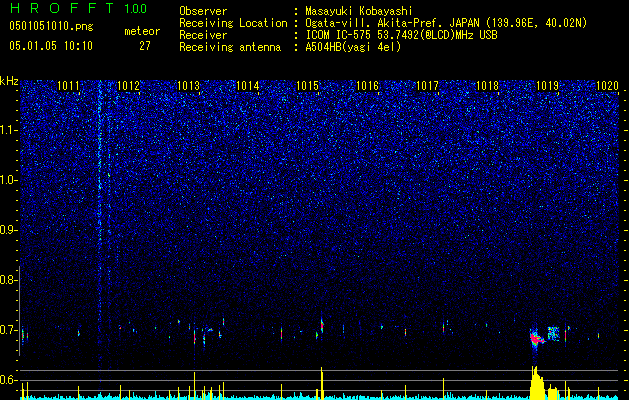
Task: Click the kHz axis unit label
Action: (9, 81)
